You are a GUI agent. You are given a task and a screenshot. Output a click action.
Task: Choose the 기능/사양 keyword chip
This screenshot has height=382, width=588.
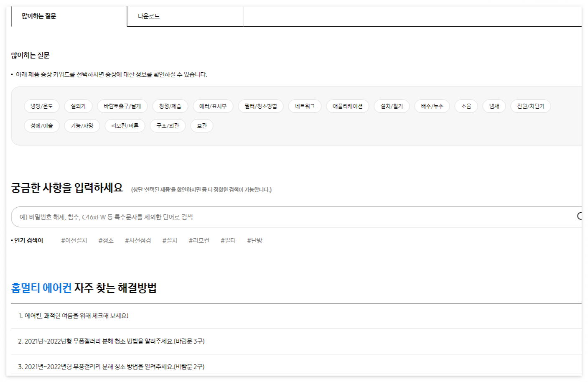point(82,126)
